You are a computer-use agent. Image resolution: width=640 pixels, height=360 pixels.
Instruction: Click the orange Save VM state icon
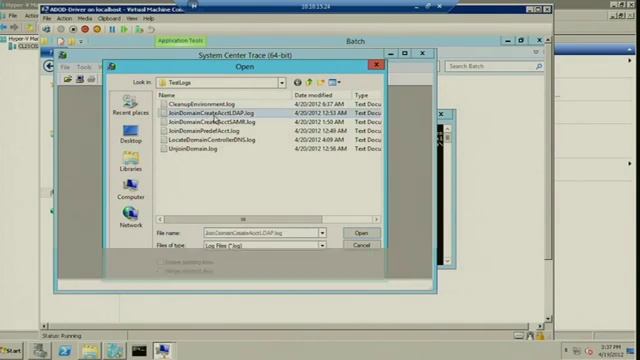point(97,29)
